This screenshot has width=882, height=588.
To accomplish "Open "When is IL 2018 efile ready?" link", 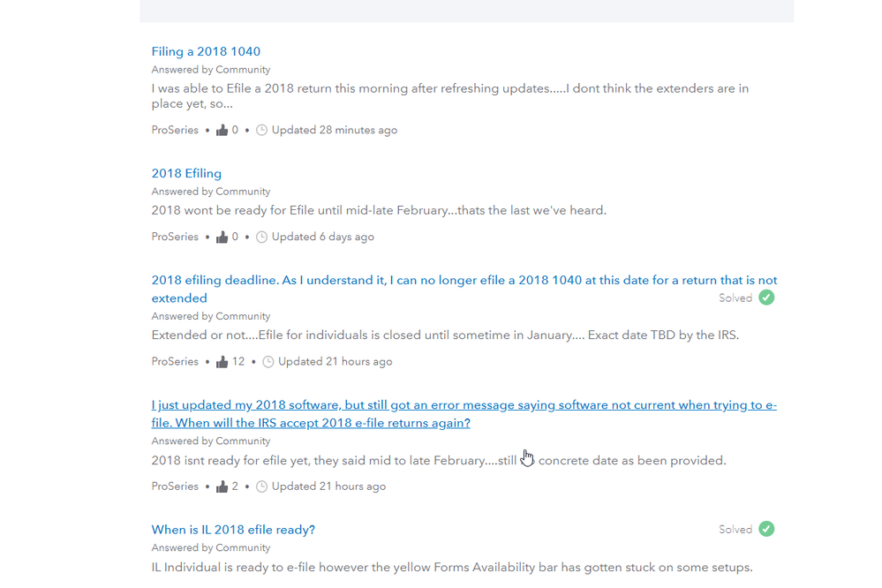I will [233, 530].
